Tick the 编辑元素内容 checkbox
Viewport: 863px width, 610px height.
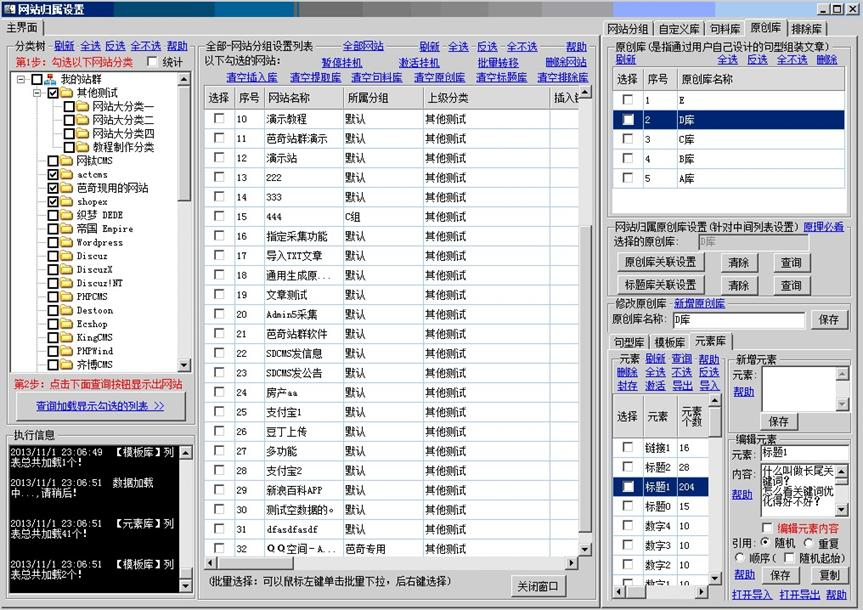tap(766, 528)
